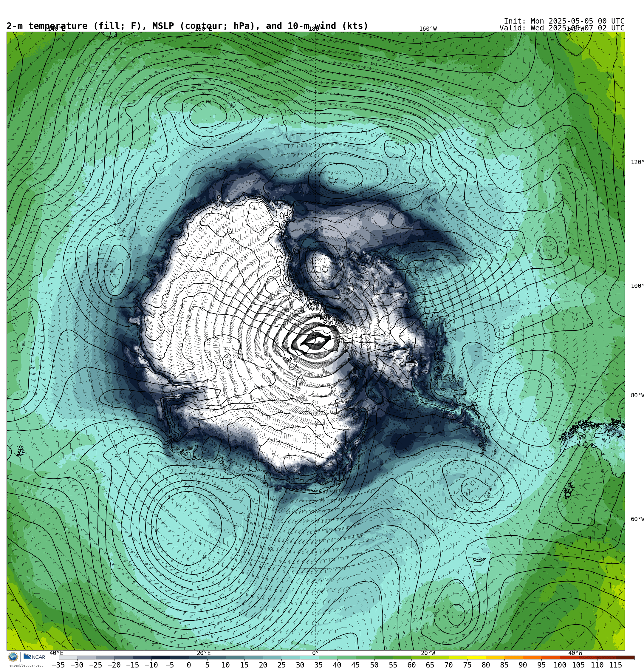Open the ensemble.ucar.edu link text

[x=26, y=665]
